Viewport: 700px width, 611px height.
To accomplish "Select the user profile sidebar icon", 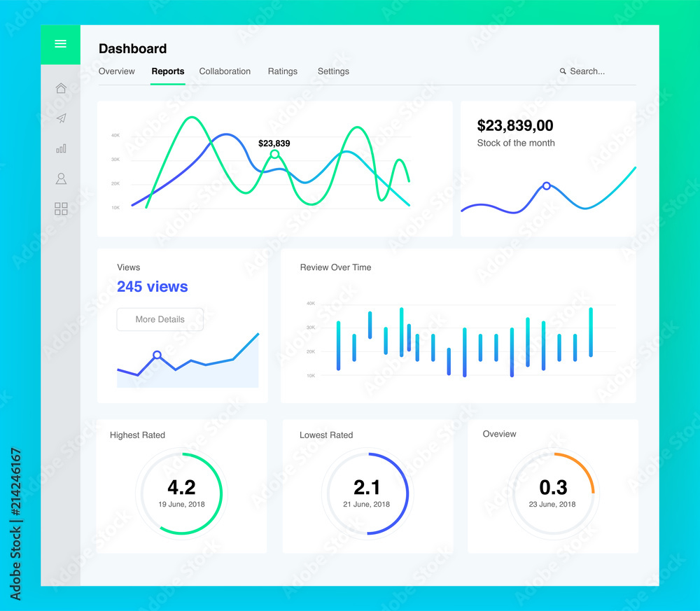I will tap(61, 178).
